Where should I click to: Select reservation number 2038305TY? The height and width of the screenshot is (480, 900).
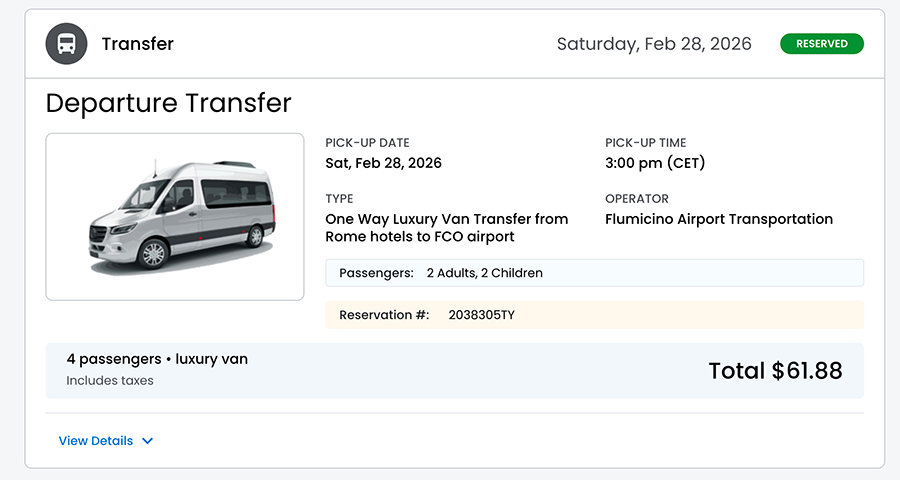coord(481,315)
